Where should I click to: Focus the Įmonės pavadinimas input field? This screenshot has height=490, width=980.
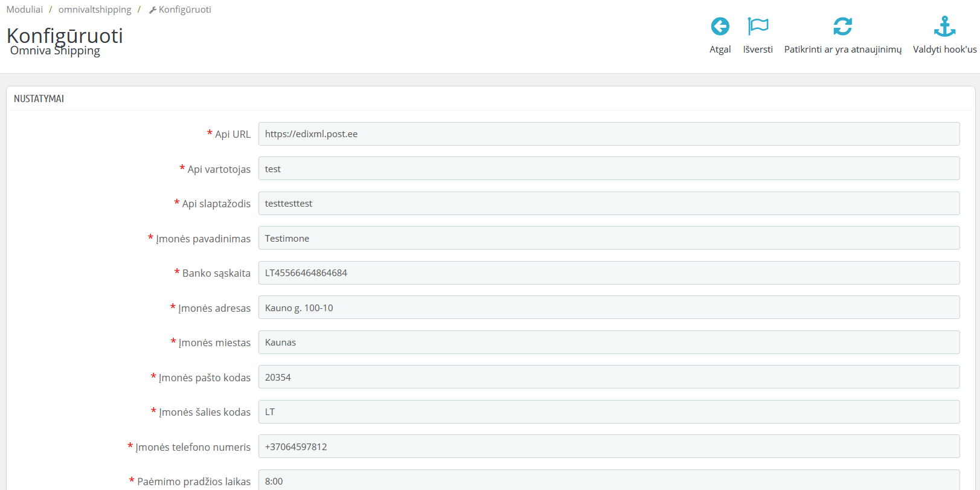pos(609,238)
